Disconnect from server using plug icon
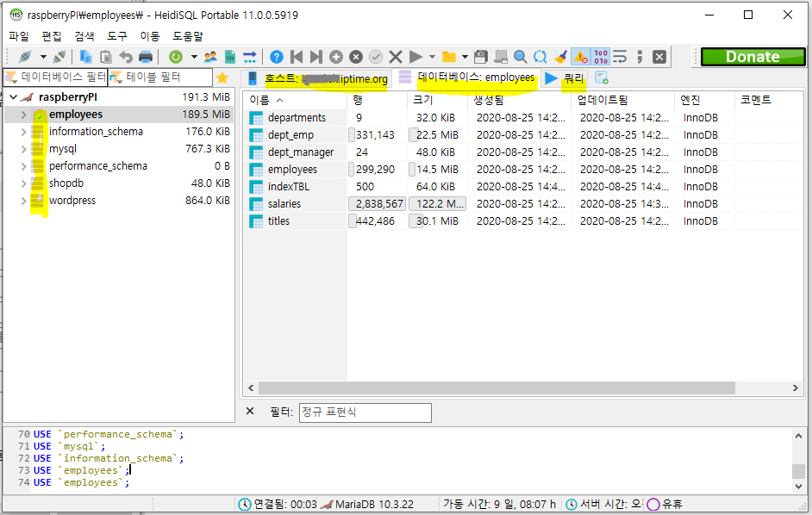Screen dimensions: 812x515 59,57
